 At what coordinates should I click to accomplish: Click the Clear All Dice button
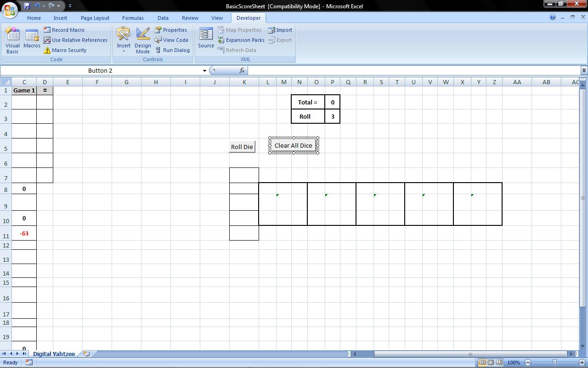click(294, 145)
